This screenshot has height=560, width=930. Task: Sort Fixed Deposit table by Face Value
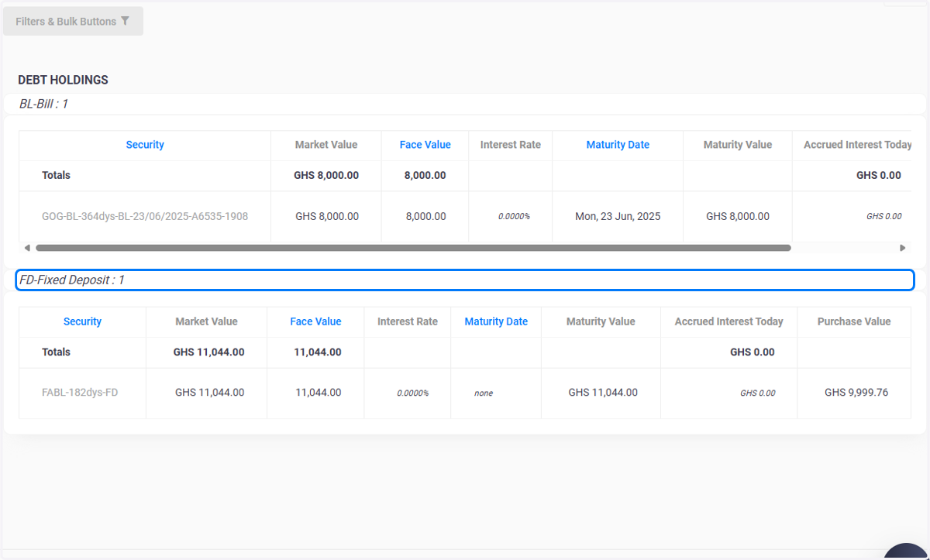(x=315, y=321)
